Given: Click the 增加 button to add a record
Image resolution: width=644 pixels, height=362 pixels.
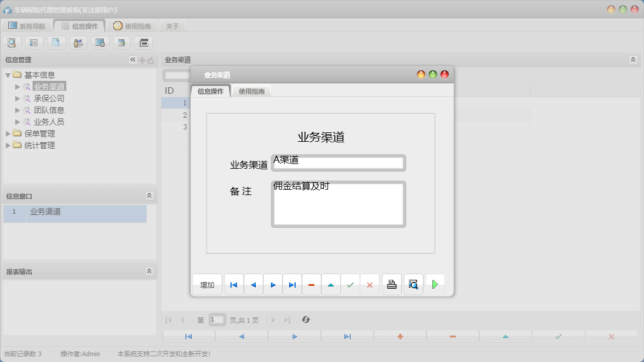Looking at the screenshot, I should pos(206,284).
